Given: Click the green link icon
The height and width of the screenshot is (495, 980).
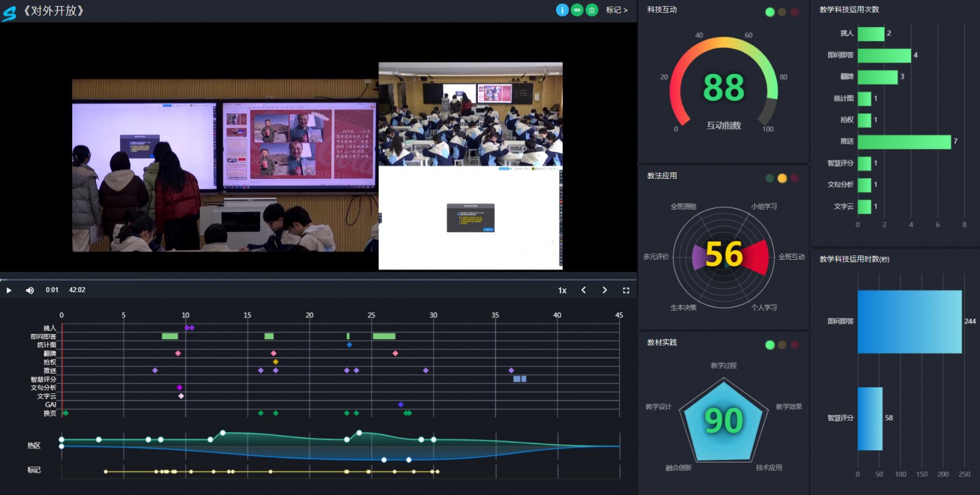Looking at the screenshot, I should point(577,10).
